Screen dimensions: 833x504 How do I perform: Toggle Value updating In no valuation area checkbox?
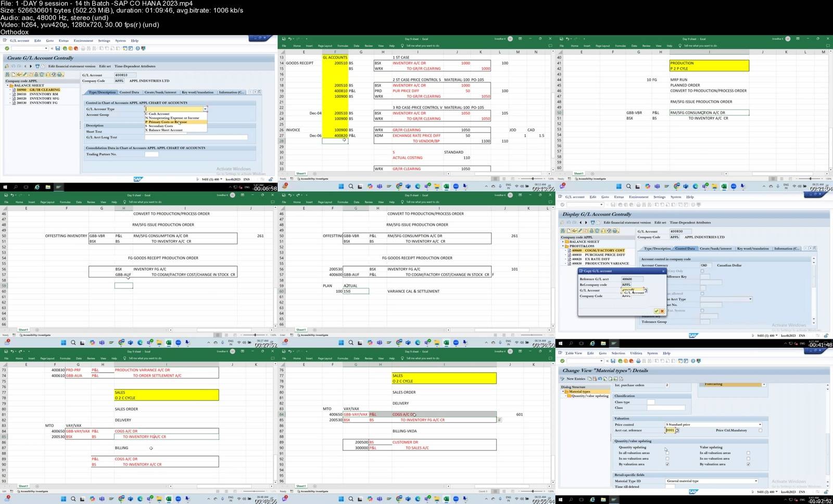coord(748,459)
